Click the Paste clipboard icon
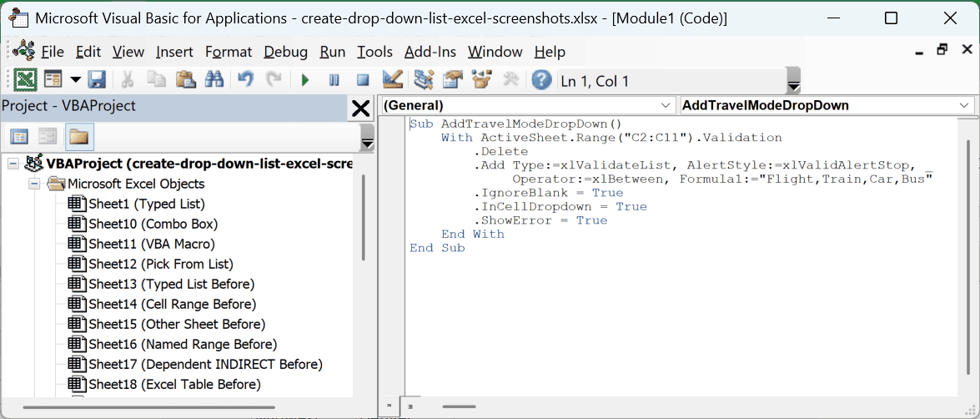This screenshot has height=419, width=980. (x=186, y=80)
